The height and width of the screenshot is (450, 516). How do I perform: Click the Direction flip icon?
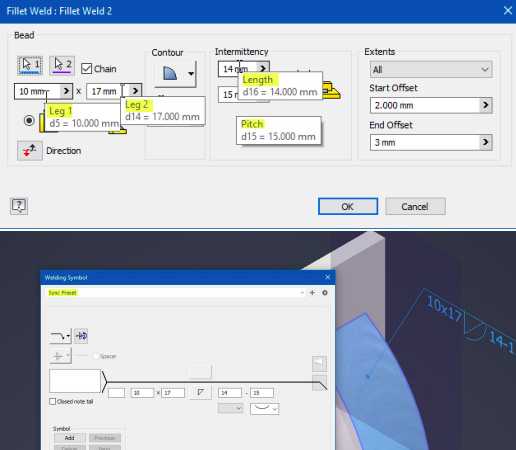coord(30,151)
